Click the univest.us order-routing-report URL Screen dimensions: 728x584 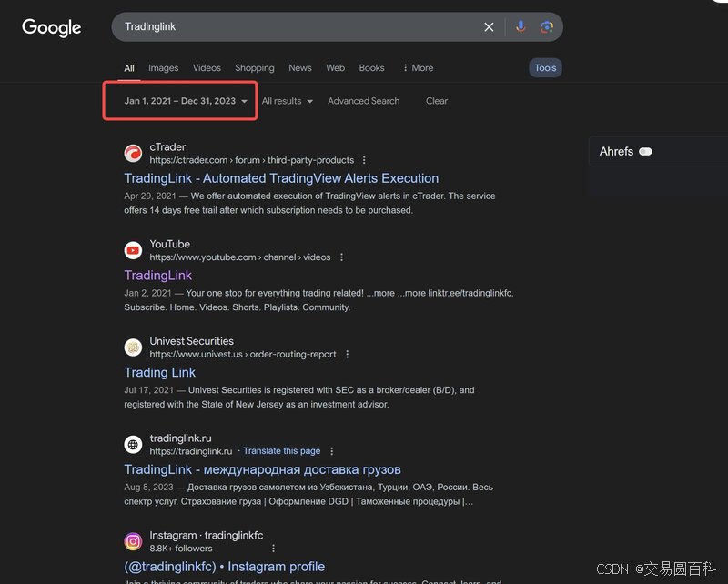243,354
